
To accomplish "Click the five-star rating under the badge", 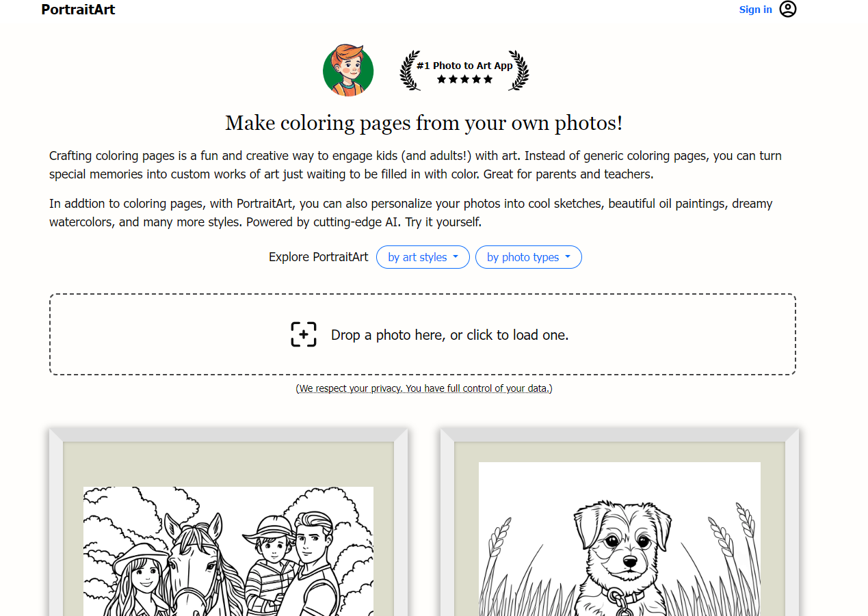I will coord(464,79).
